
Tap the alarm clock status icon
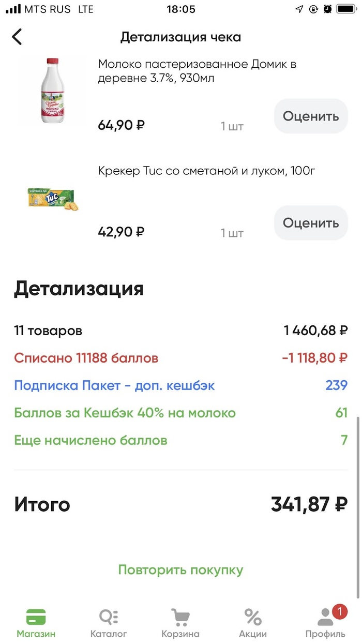327,9
